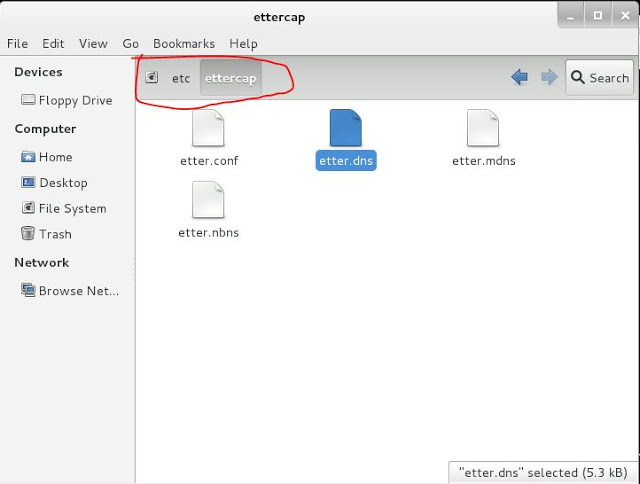This screenshot has height=484, width=640.
Task: Select the etter.mdns file icon
Action: [483, 128]
